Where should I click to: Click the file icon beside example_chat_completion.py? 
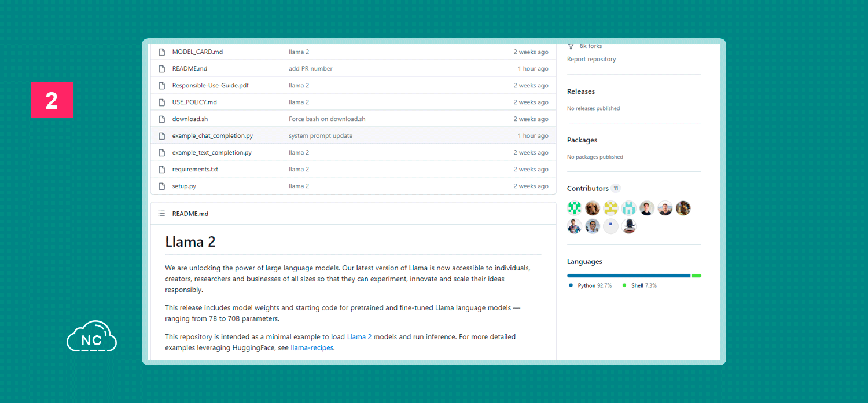coord(162,135)
